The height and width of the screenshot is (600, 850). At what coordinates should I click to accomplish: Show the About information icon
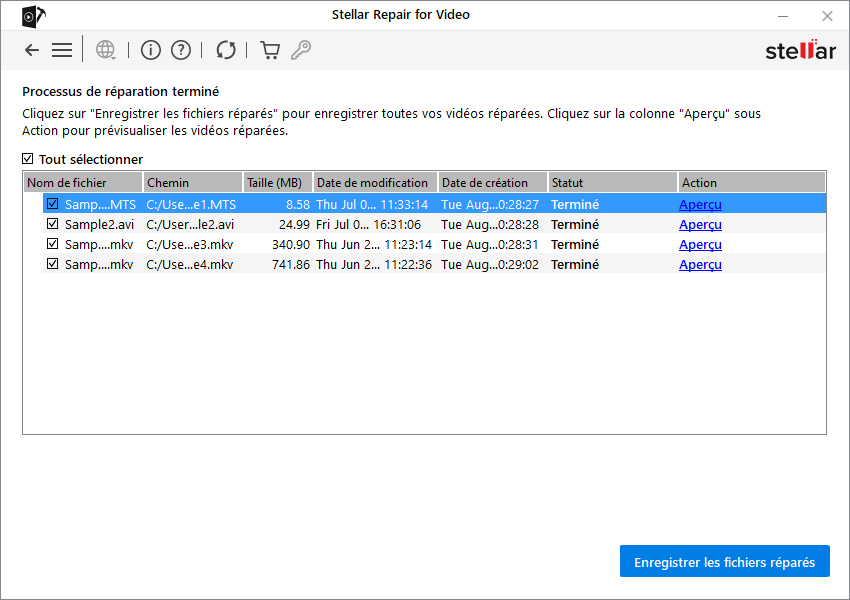[151, 50]
